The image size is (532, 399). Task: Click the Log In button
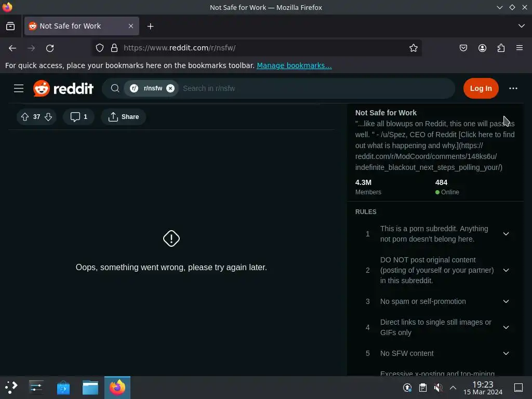click(x=481, y=88)
